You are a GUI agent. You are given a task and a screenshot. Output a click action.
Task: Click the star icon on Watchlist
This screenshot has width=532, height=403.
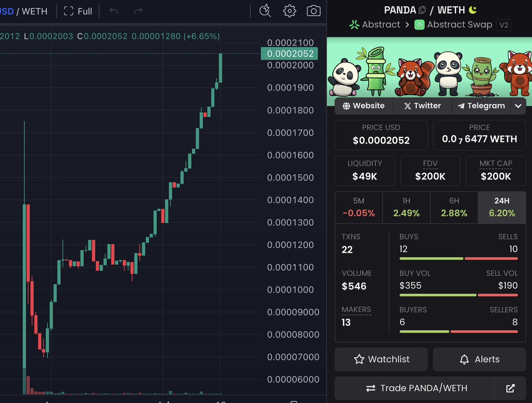359,359
